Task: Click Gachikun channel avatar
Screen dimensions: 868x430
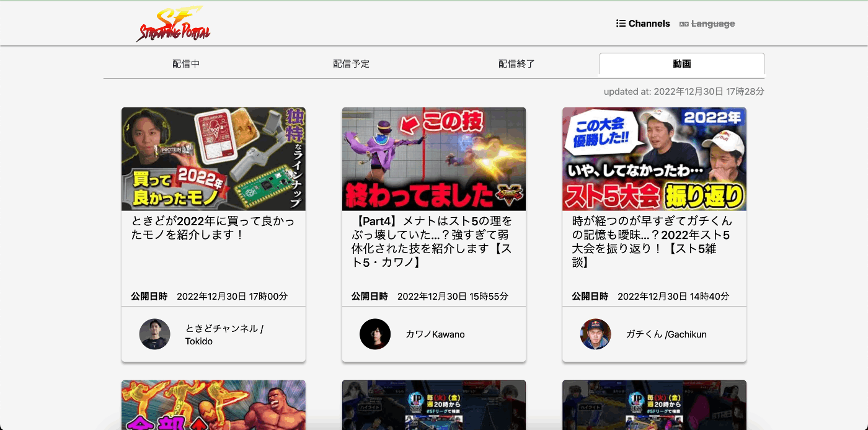Action: [x=596, y=334]
